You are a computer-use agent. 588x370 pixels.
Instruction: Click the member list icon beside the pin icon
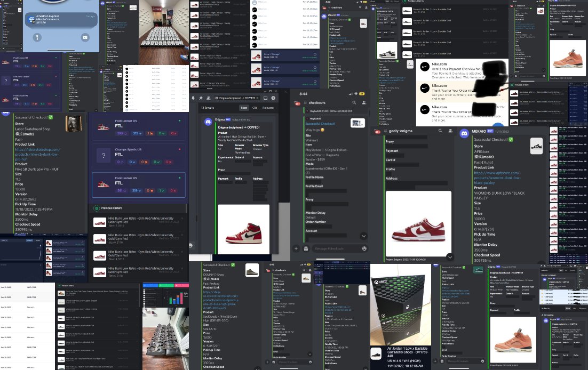coord(208,98)
